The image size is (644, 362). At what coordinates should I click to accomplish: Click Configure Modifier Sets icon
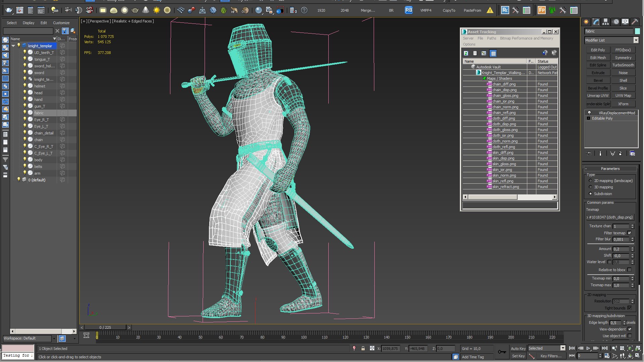pos(632,154)
